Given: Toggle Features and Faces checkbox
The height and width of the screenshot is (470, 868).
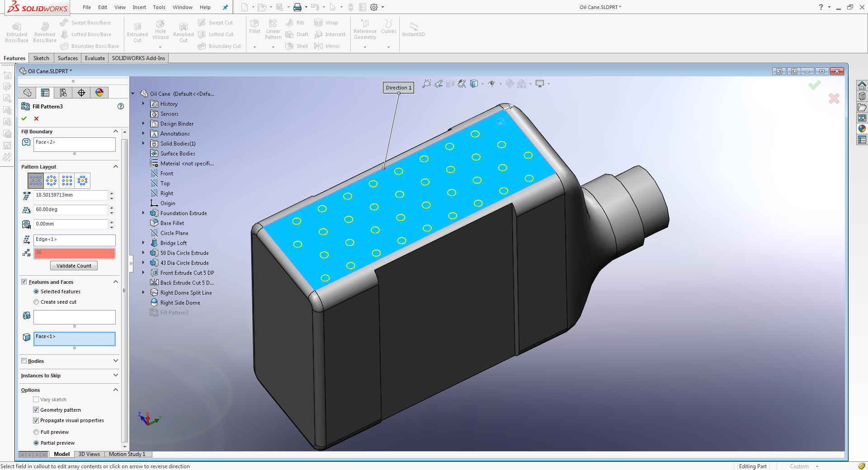Looking at the screenshot, I should point(24,282).
